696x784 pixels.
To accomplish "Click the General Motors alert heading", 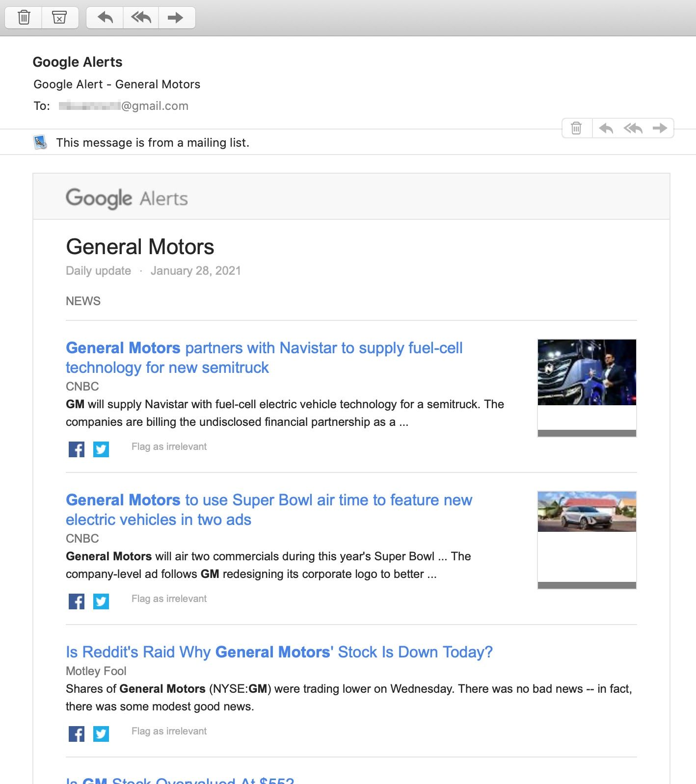I will (140, 247).
